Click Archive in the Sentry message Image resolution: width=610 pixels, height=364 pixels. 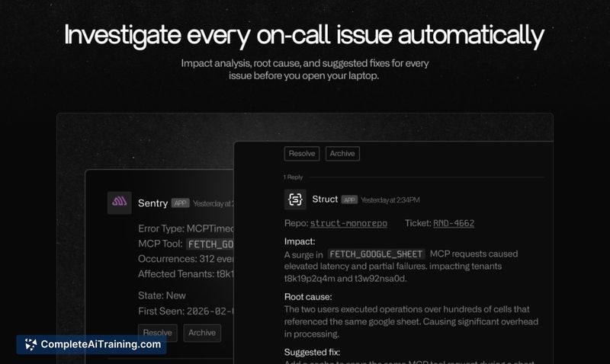point(202,333)
